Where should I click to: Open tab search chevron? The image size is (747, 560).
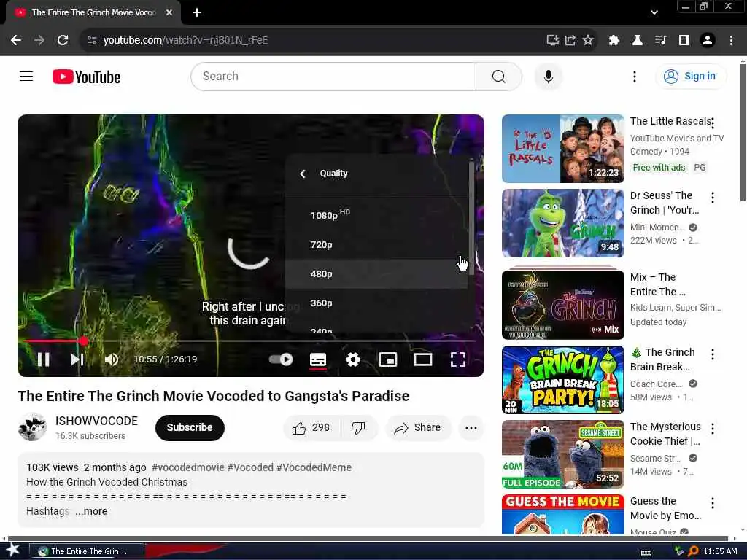click(654, 12)
